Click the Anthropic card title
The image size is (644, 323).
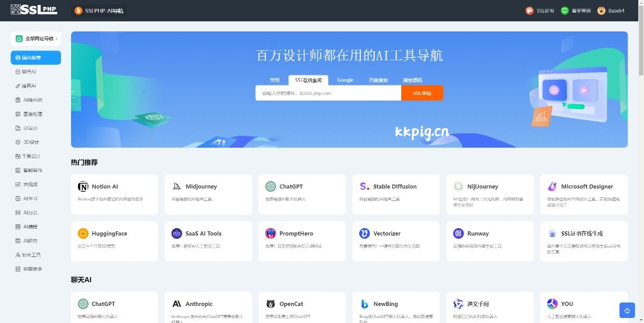(x=199, y=304)
